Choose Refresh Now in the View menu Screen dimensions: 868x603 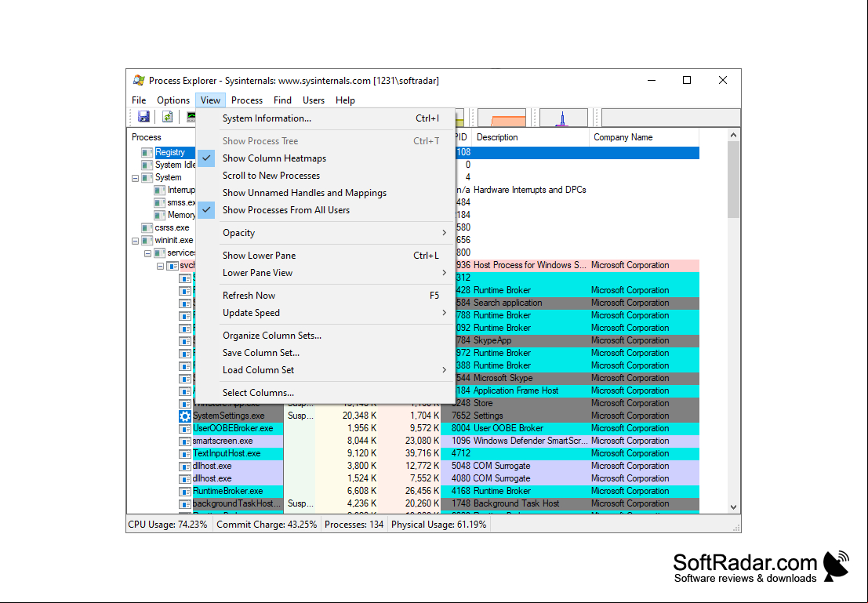click(325, 296)
